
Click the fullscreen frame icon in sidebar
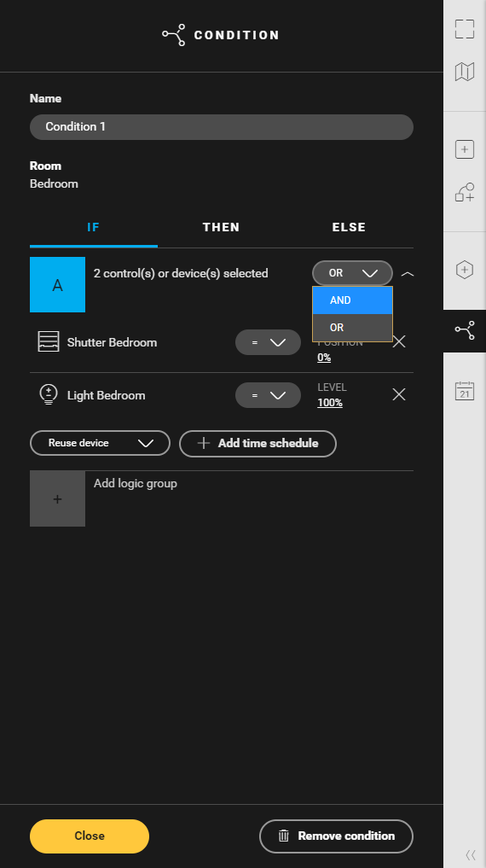click(465, 29)
